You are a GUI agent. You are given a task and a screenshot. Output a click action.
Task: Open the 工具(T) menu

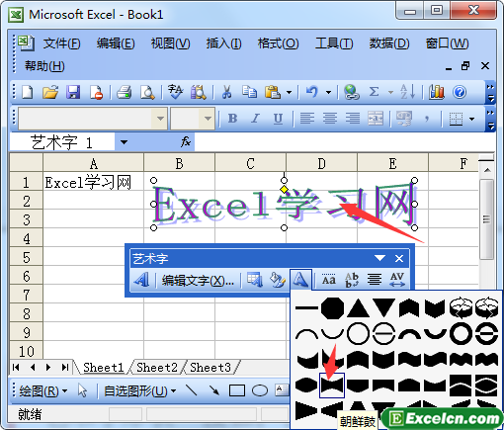(x=334, y=43)
